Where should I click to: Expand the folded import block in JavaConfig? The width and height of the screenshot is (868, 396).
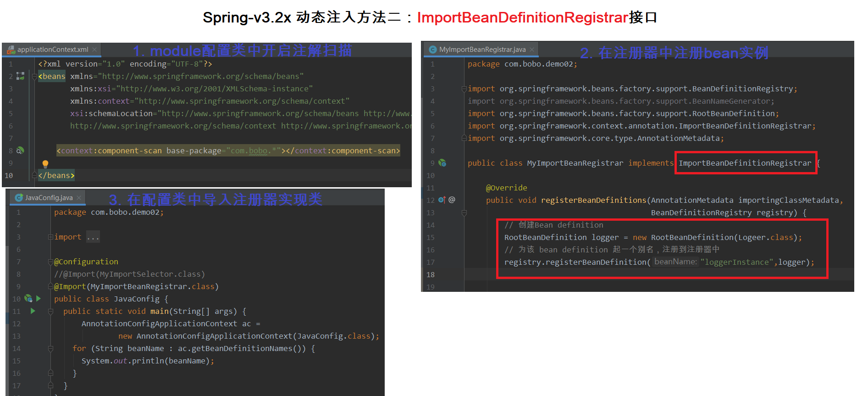pyautogui.click(x=50, y=237)
